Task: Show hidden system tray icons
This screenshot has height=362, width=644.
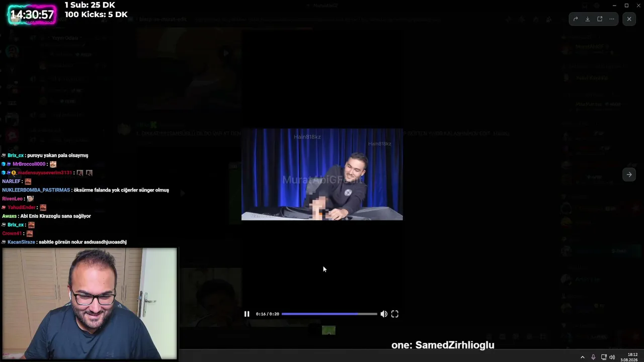Action: tap(583, 357)
